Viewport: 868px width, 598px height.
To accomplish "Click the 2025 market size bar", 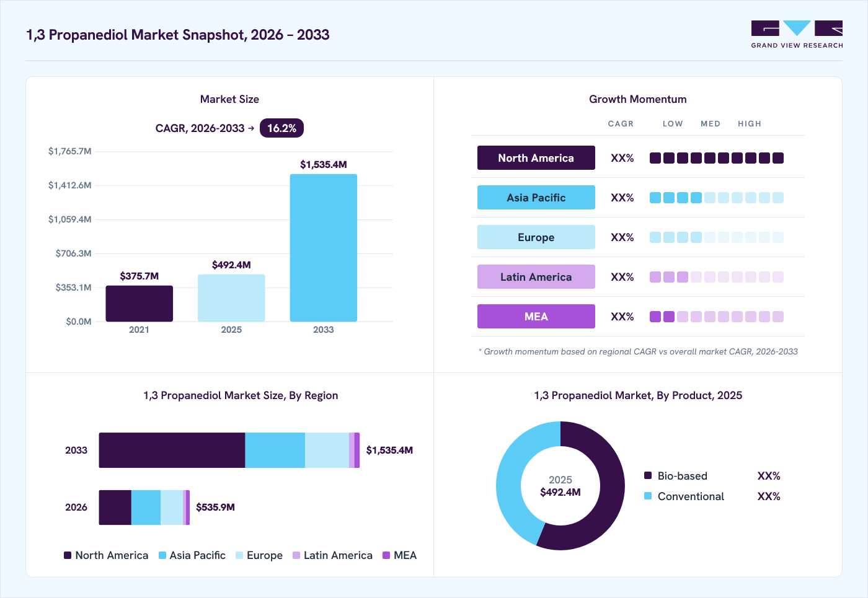I will pyautogui.click(x=231, y=298).
